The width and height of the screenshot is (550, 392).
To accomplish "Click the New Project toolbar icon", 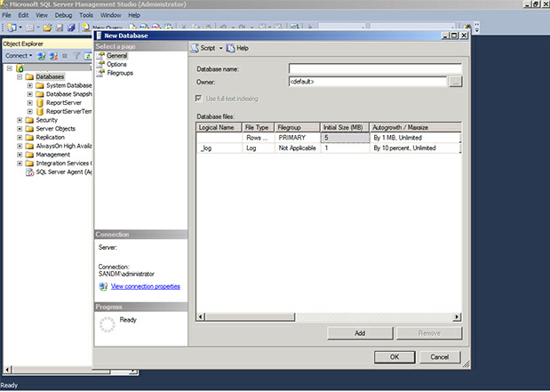I will point(12,28).
